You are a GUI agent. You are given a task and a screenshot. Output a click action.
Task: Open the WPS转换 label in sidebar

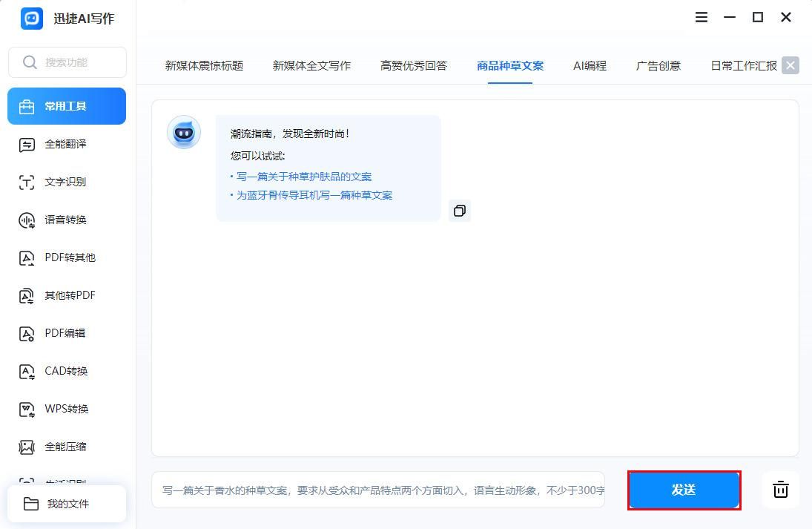pyautogui.click(x=66, y=409)
